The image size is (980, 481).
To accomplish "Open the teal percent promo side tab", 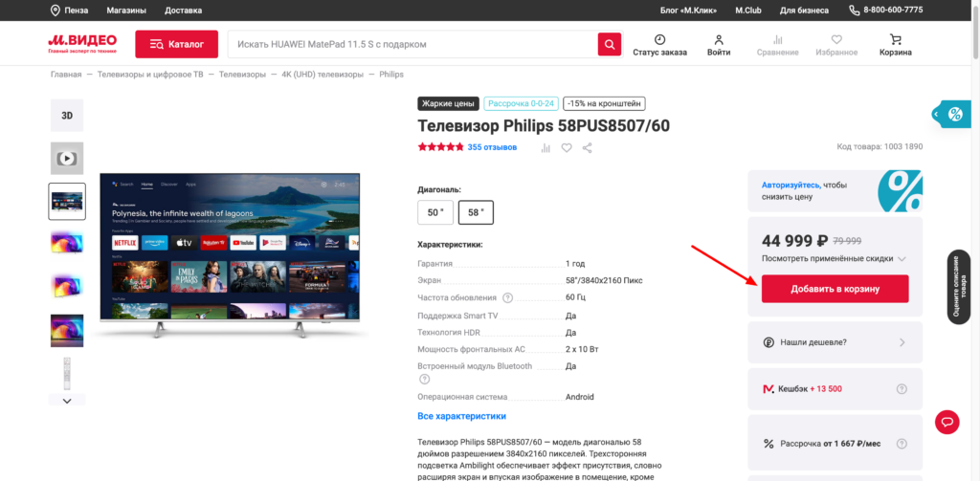I will tap(951, 115).
